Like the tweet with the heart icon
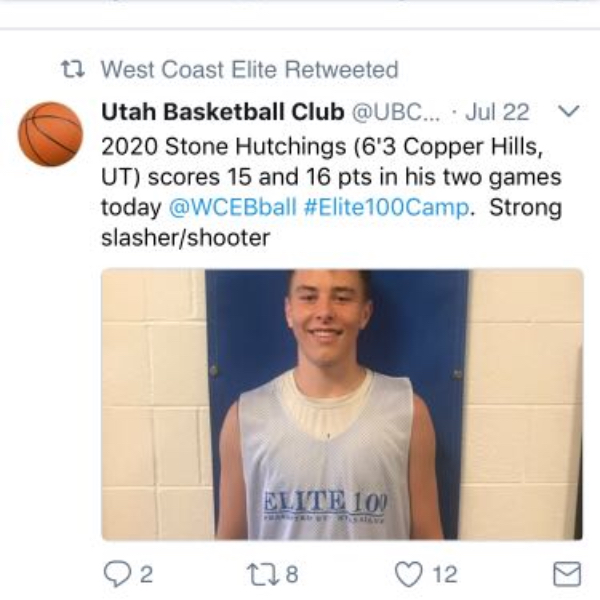This screenshot has width=600, height=600. (x=409, y=574)
